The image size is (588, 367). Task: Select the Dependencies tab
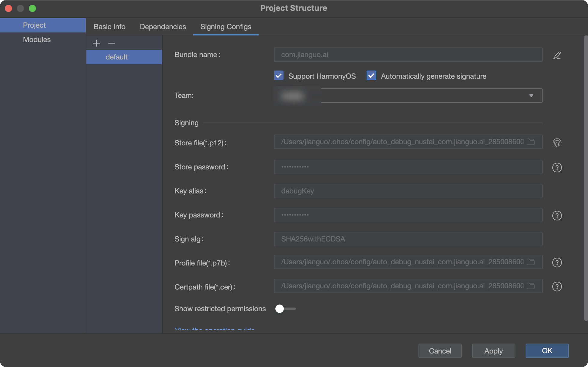click(163, 26)
